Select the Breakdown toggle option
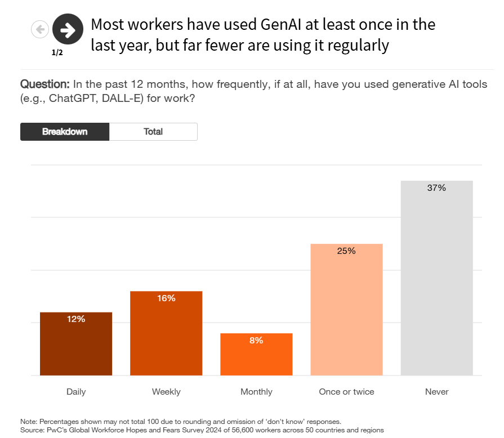Screen dimensions: 504x438 pos(65,132)
